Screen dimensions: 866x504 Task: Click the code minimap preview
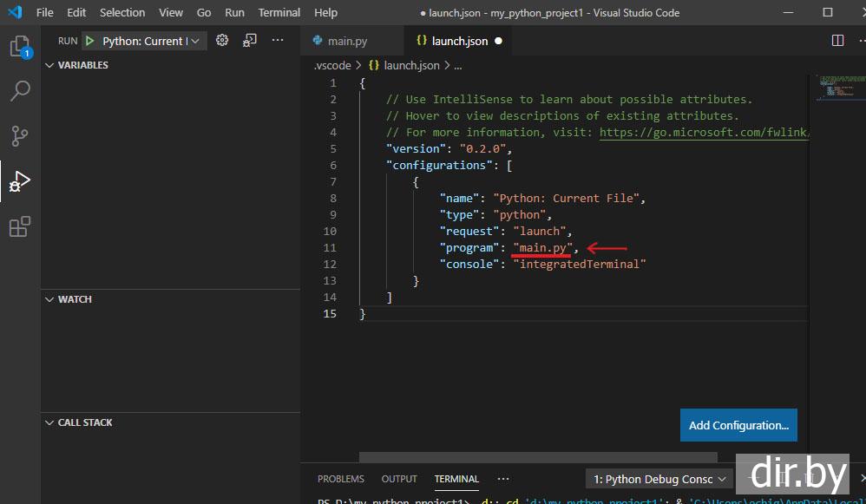(835, 88)
